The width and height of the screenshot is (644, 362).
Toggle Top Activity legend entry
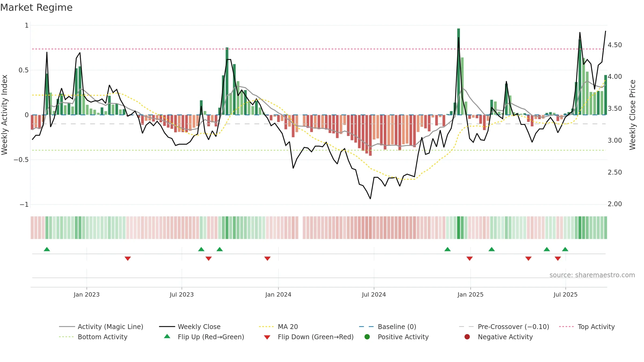(587, 327)
